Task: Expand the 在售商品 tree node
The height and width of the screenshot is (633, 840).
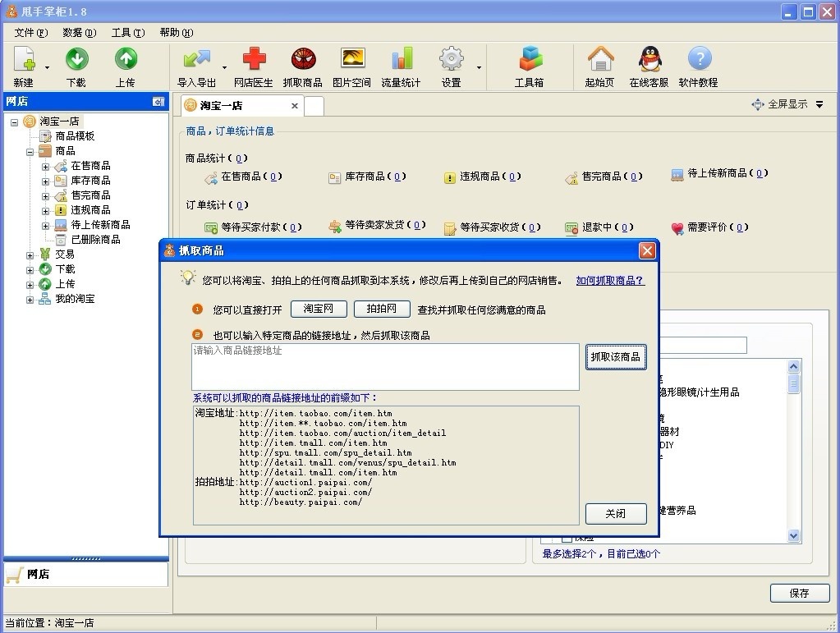Action: [45, 167]
